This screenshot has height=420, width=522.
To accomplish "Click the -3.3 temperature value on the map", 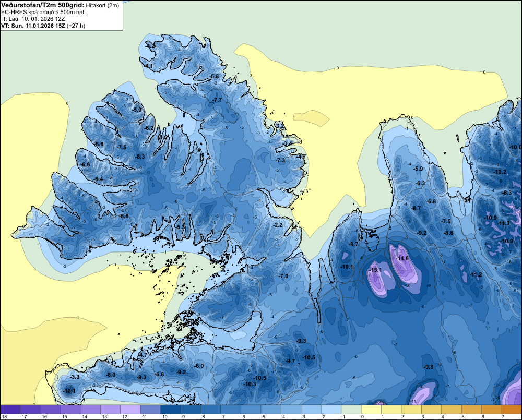I will [x=75, y=377].
